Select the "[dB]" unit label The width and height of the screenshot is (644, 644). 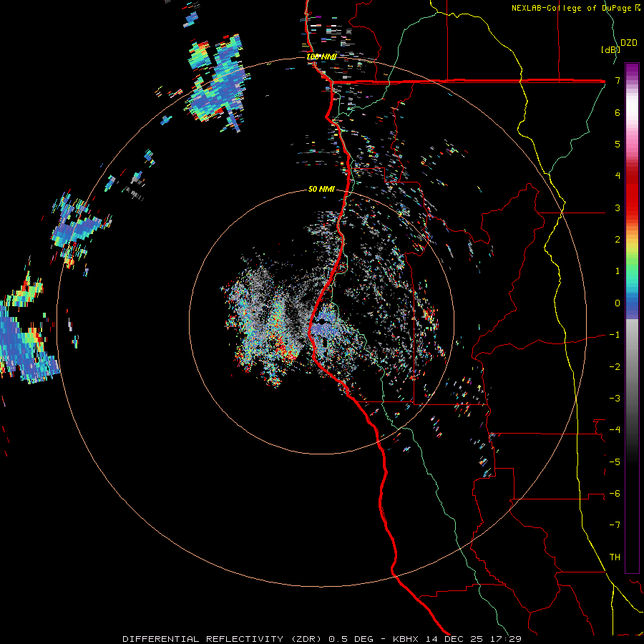tap(610, 49)
